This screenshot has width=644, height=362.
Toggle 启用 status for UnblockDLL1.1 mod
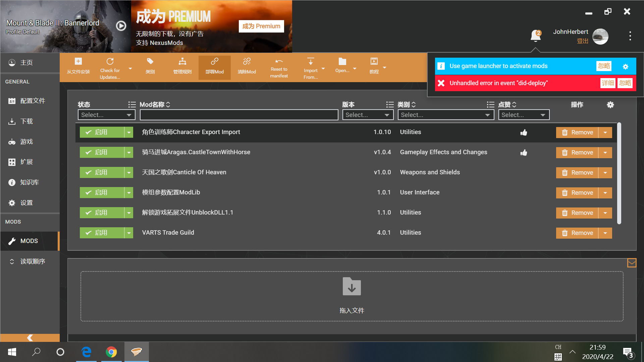[x=102, y=213]
